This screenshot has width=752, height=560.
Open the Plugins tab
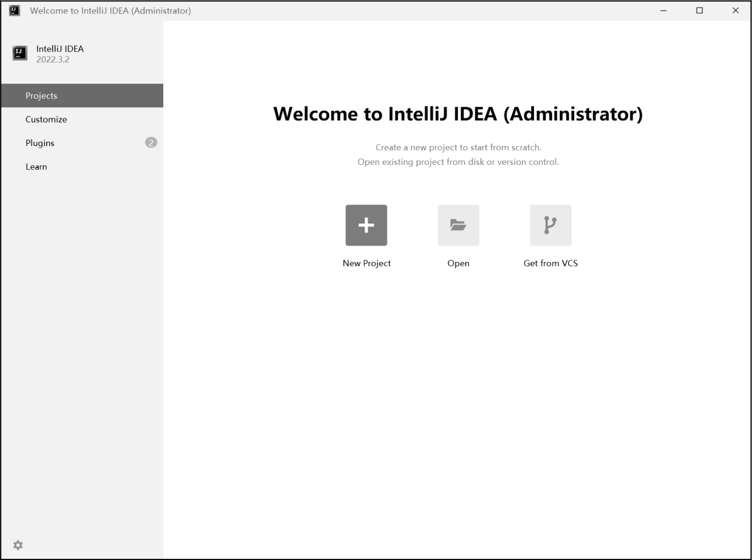tap(82, 143)
